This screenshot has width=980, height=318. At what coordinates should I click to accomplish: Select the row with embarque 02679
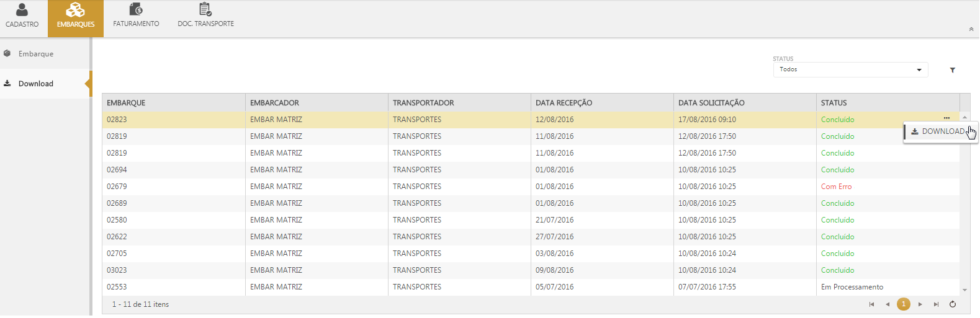tap(434, 187)
